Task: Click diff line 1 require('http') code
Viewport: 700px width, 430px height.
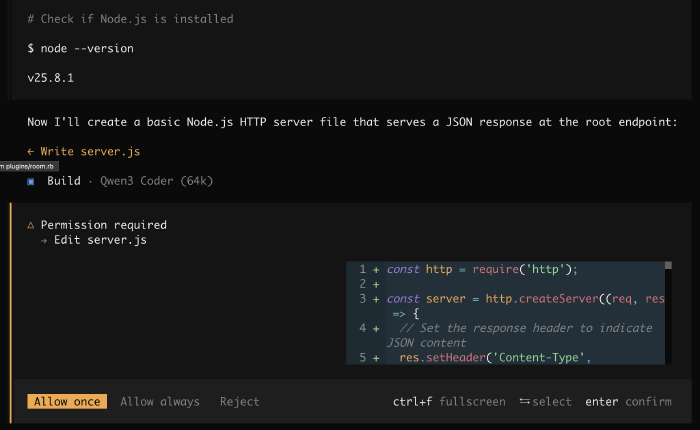Action: (482, 269)
